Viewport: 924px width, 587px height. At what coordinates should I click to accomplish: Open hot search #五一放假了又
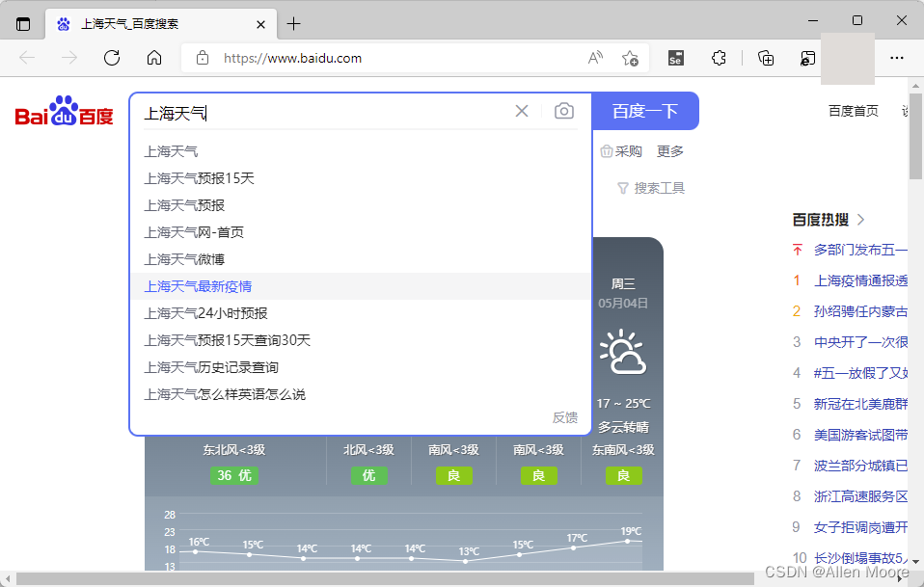tap(860, 373)
